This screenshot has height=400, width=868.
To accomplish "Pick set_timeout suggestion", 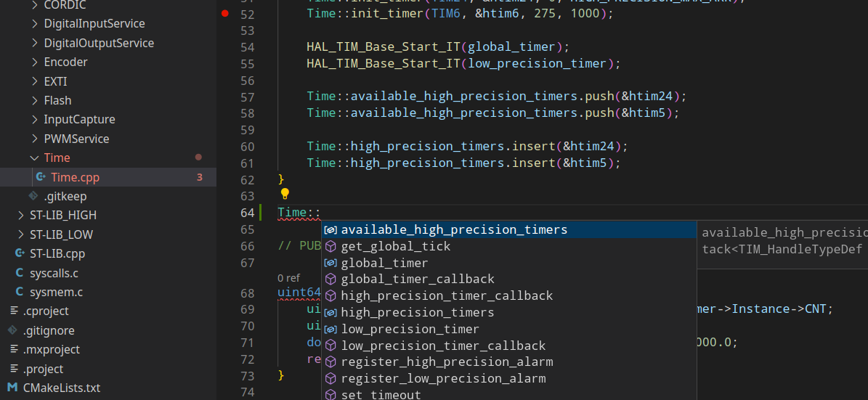I will point(509,394).
